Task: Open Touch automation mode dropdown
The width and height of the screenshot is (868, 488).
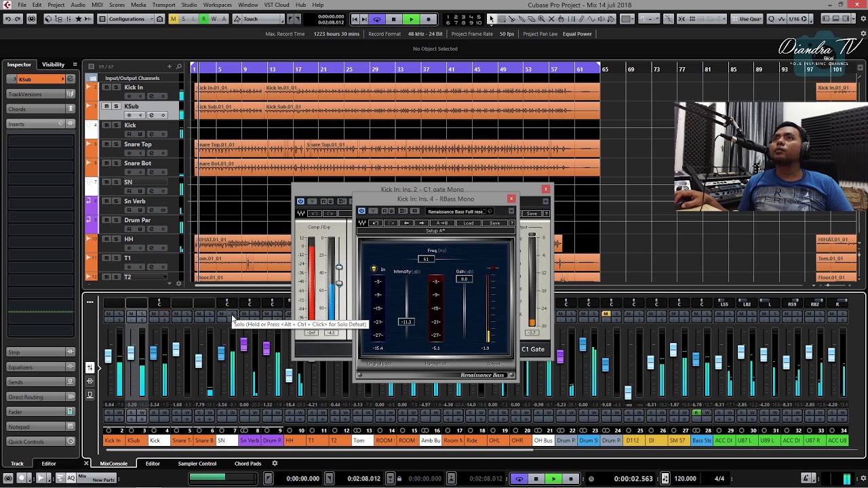Action: coord(258,19)
